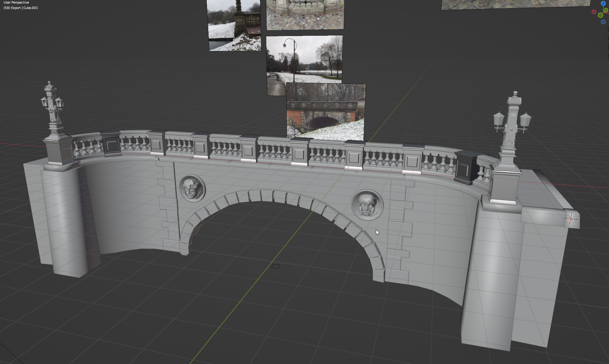Click the small rounded empty under the arch
Viewport: 609px width, 364px height.
click(276, 266)
